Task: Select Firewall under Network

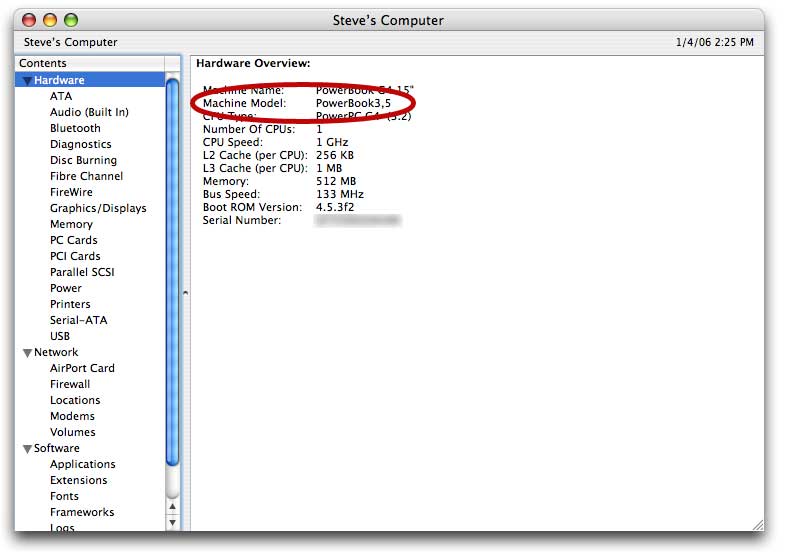Action: click(x=70, y=384)
